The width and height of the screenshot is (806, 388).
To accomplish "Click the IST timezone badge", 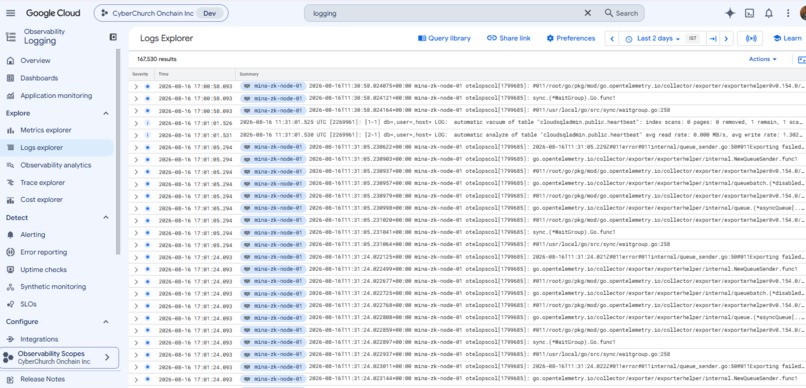I will tap(692, 39).
